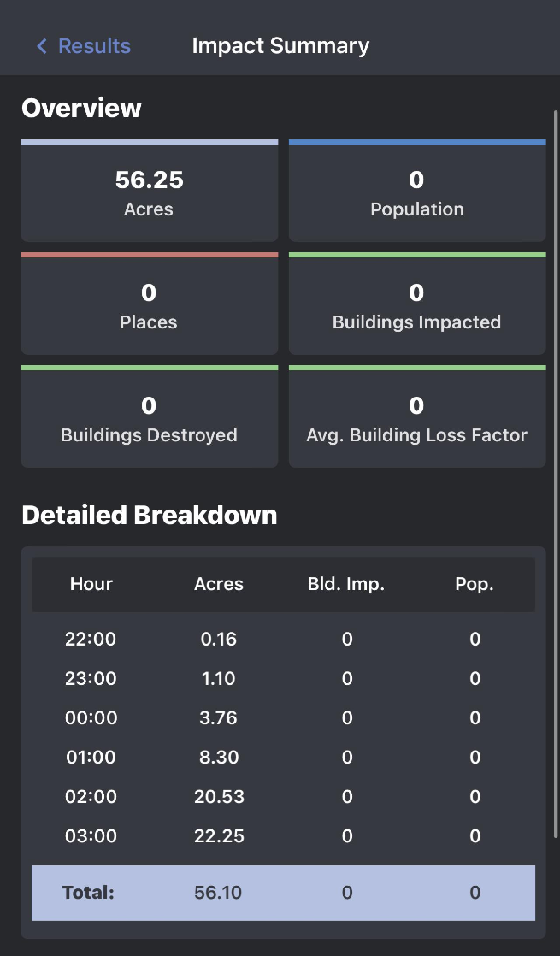Click the Buildings Impacted card
Image resolution: width=560 pixels, height=956 pixels.
click(417, 306)
